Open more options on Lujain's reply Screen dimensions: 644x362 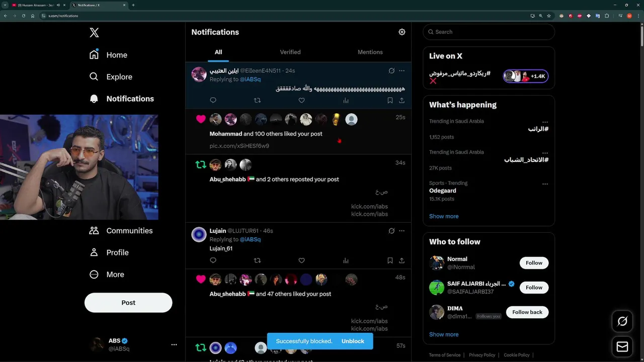click(x=401, y=231)
